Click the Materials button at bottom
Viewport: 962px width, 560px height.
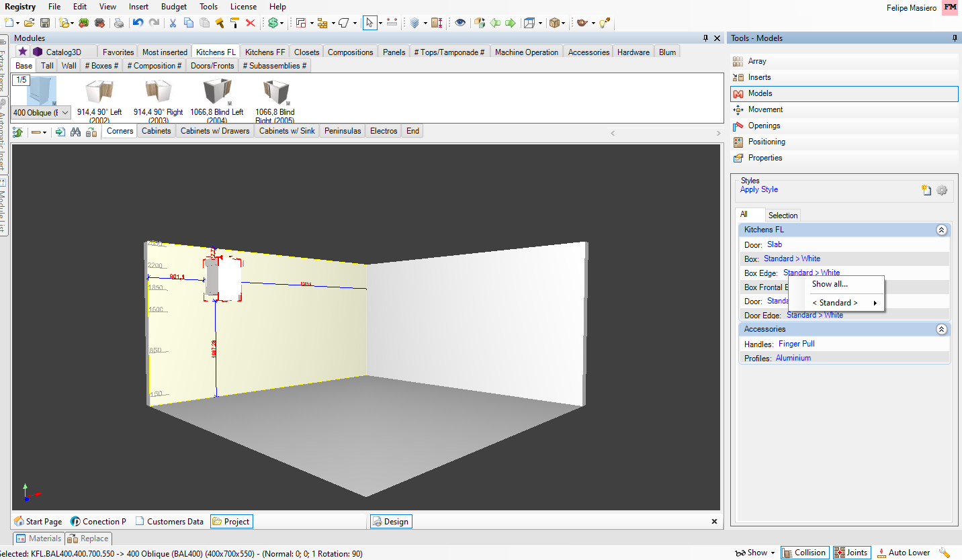point(39,539)
